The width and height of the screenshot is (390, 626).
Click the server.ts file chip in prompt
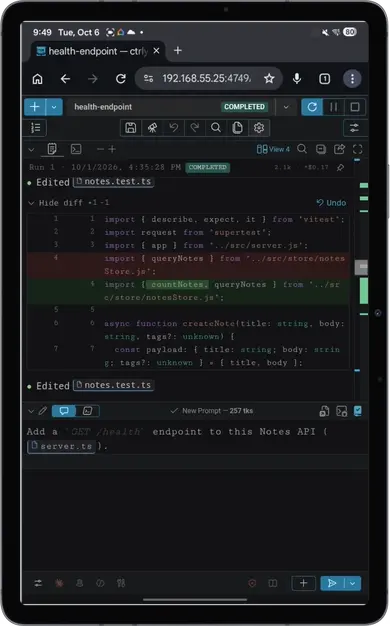click(x=62, y=446)
